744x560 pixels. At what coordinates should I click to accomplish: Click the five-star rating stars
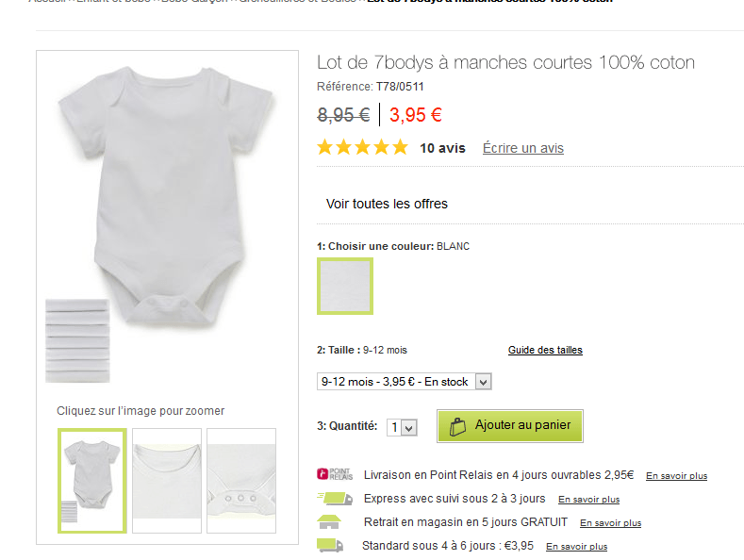362,147
